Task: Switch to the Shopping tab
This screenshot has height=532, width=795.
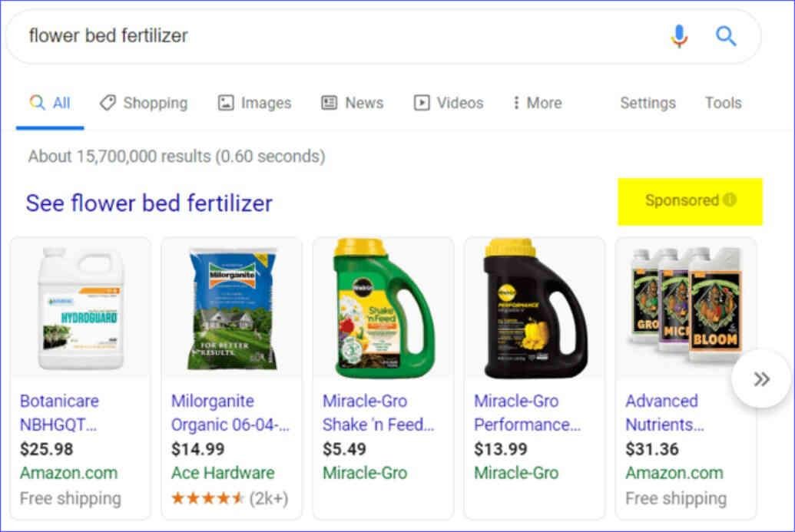Action: [143, 102]
